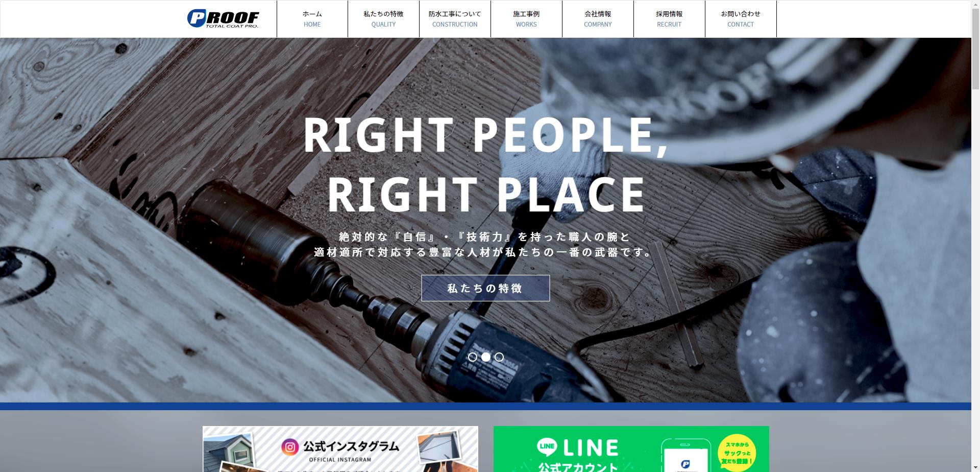
Task: Open the 公式インスタグラム banner
Action: [x=340, y=449]
